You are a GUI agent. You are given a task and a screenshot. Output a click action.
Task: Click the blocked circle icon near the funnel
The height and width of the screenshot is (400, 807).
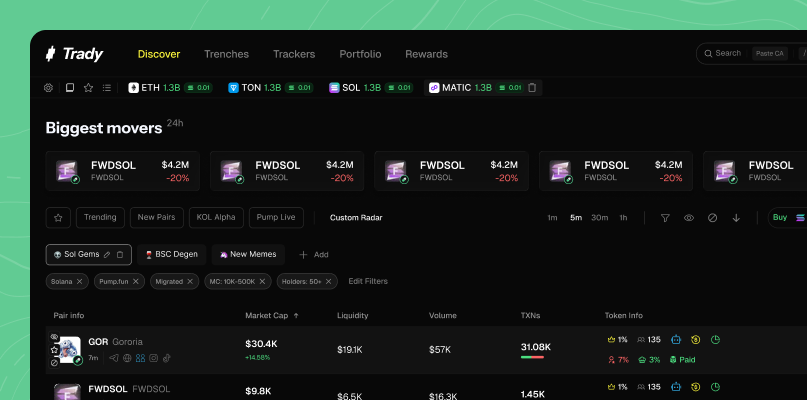[712, 218]
